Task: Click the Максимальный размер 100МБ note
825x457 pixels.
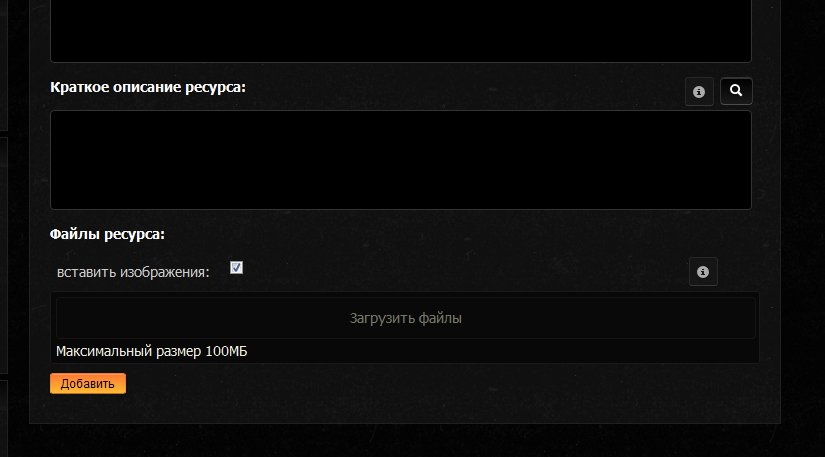Action: 152,351
